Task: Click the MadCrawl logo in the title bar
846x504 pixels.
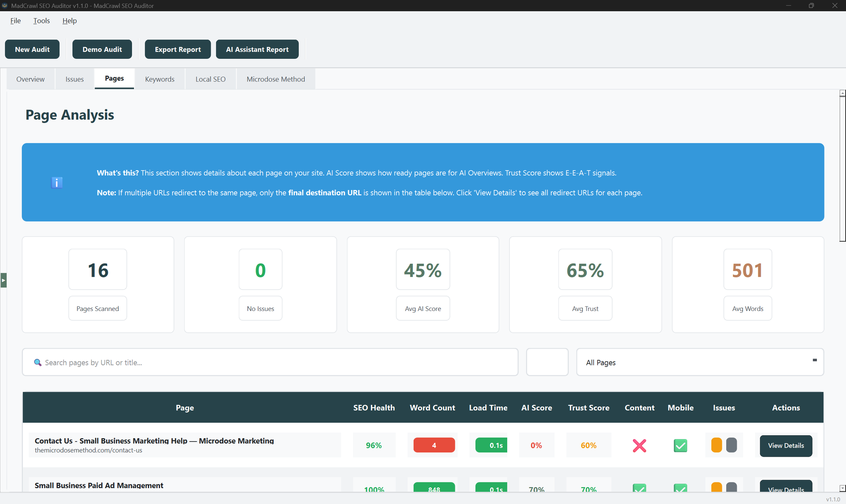Action: click(x=5, y=5)
